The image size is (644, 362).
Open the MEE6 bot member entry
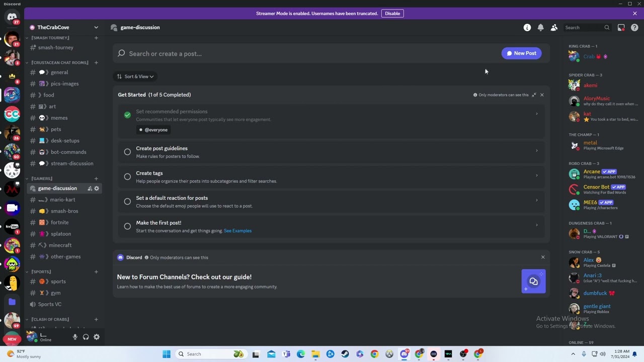click(603, 205)
